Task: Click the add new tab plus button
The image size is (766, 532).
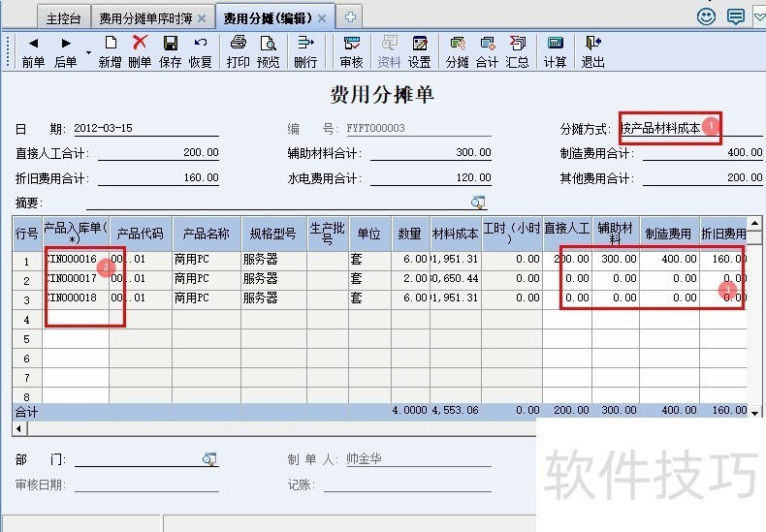Action: [350, 16]
